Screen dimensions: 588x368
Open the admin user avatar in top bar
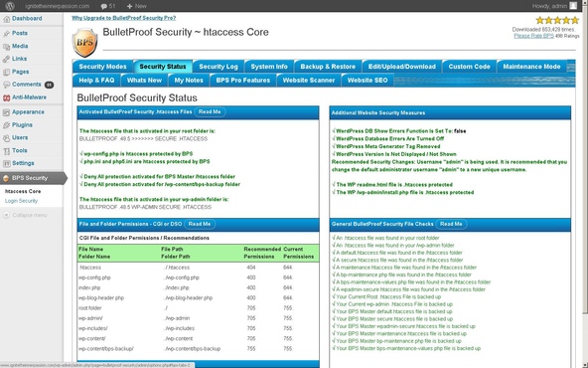573,6
